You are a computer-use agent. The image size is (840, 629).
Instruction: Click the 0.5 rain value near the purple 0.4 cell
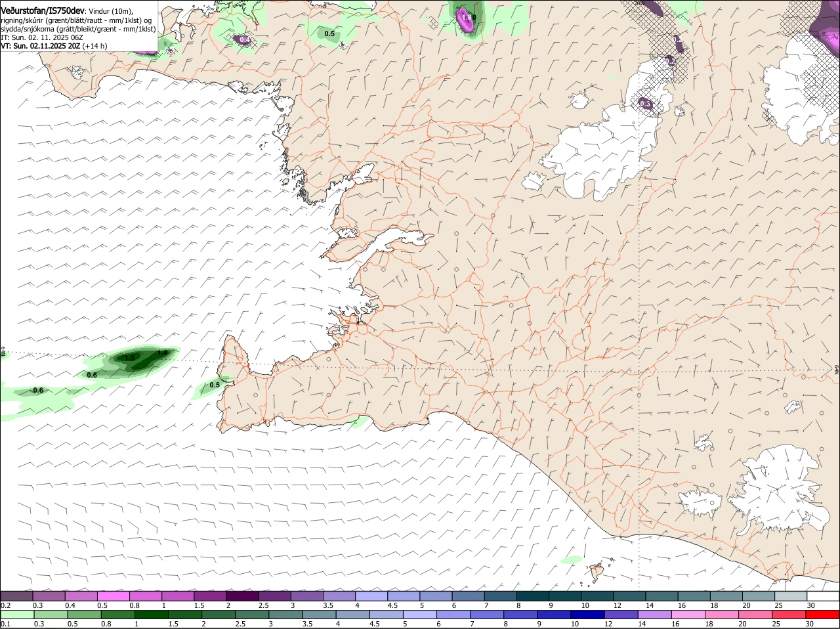329,33
